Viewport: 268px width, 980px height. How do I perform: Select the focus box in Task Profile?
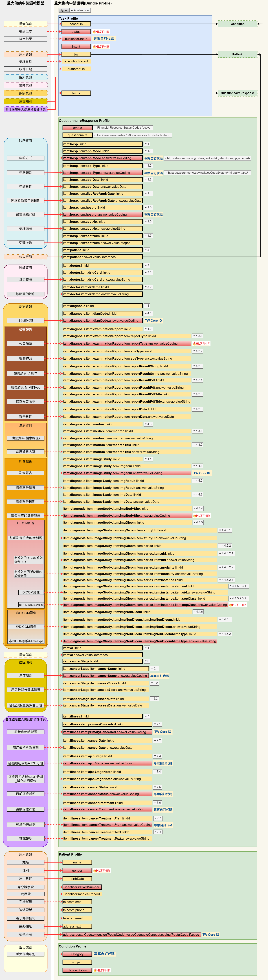(76, 93)
